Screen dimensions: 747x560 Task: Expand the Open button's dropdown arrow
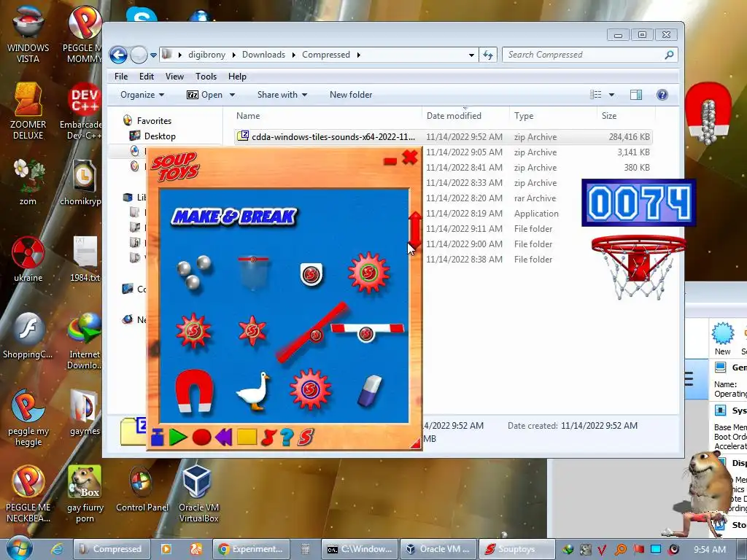[x=232, y=95]
